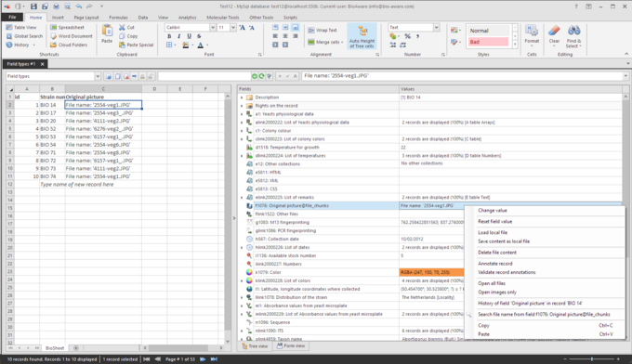Open the font name Calibri dropdown

(x=213, y=27)
